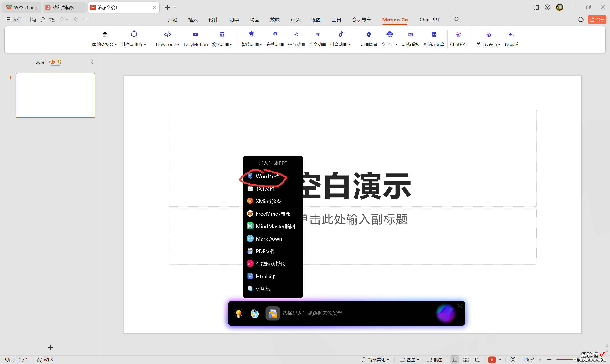Click the AI演示配音 icon

point(434,34)
